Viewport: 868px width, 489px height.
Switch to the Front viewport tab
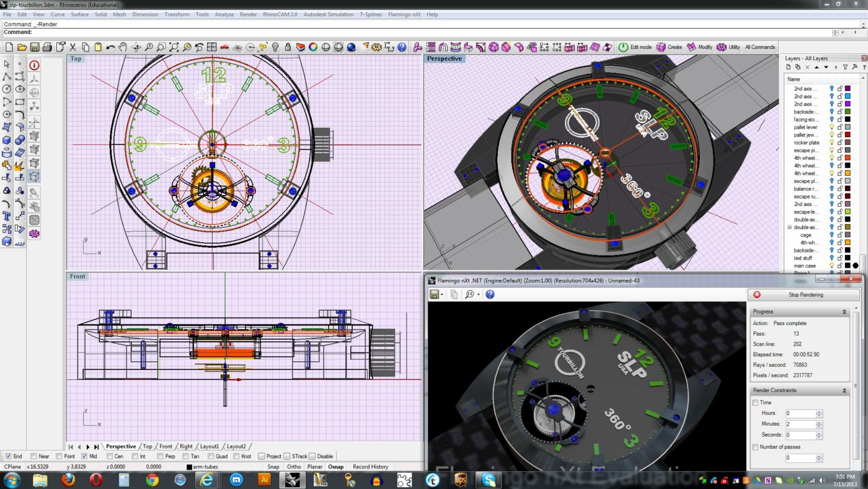(x=166, y=446)
